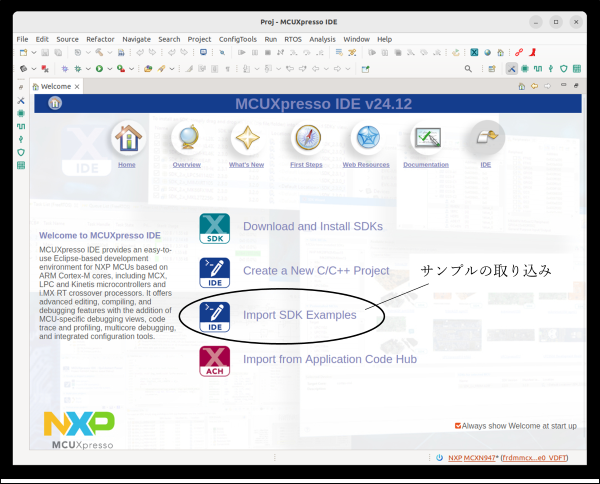
Task: Go to the IDE workbench icon
Action: (485, 139)
